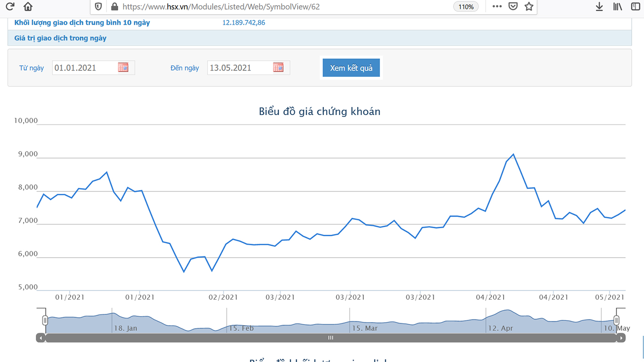Click the chart scrollbar's left arrow

click(x=41, y=338)
